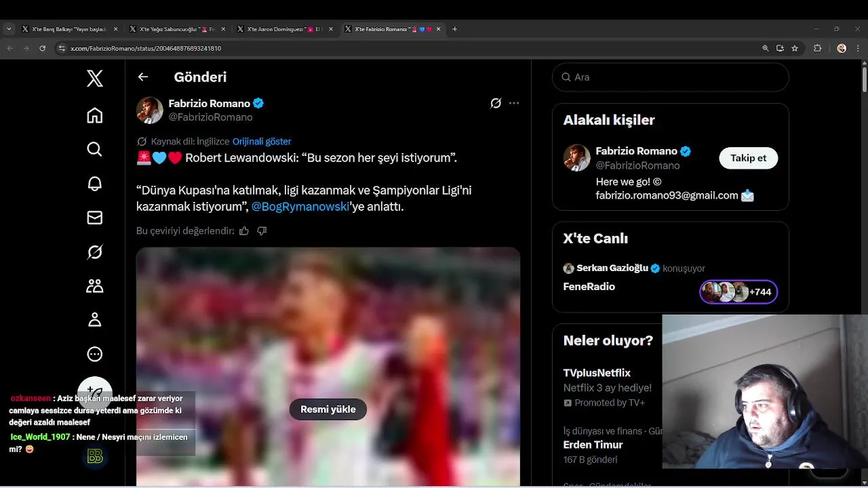The width and height of the screenshot is (868, 488).
Task: Close the Aaron Domínguez tab
Action: click(x=331, y=29)
